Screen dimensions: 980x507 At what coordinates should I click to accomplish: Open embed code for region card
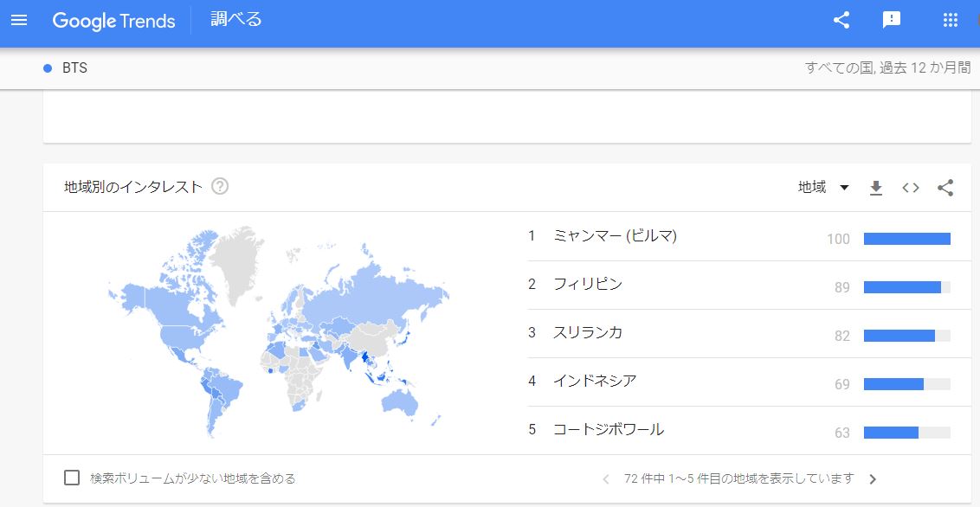[x=910, y=188]
